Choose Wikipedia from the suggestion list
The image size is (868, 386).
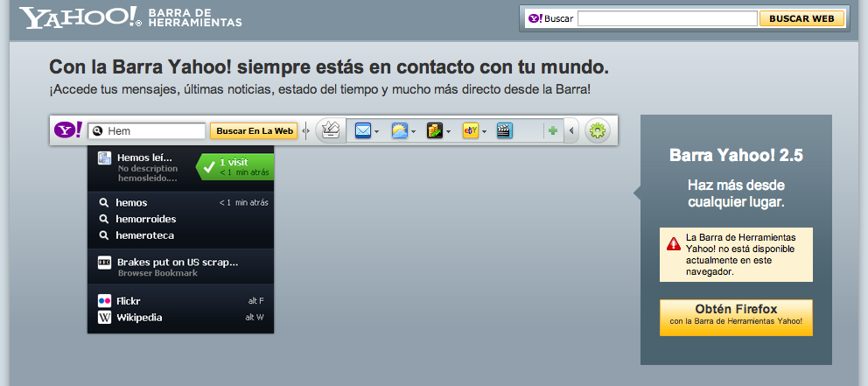click(139, 317)
